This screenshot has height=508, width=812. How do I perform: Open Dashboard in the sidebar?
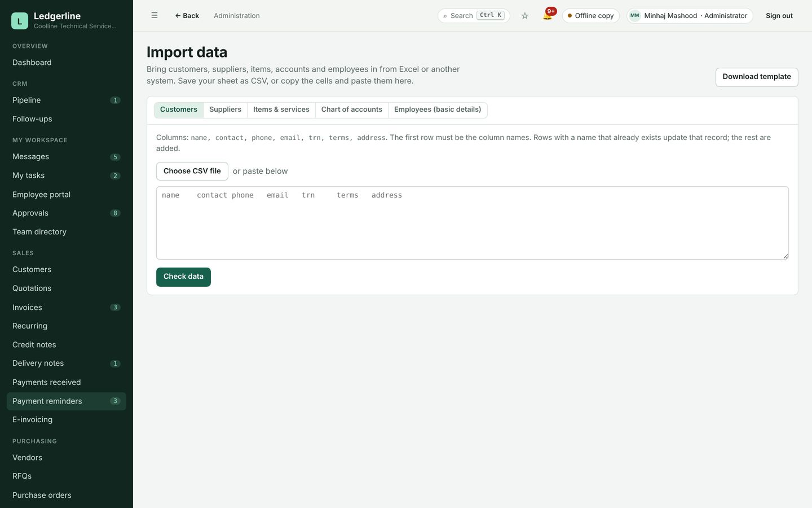pos(67,63)
